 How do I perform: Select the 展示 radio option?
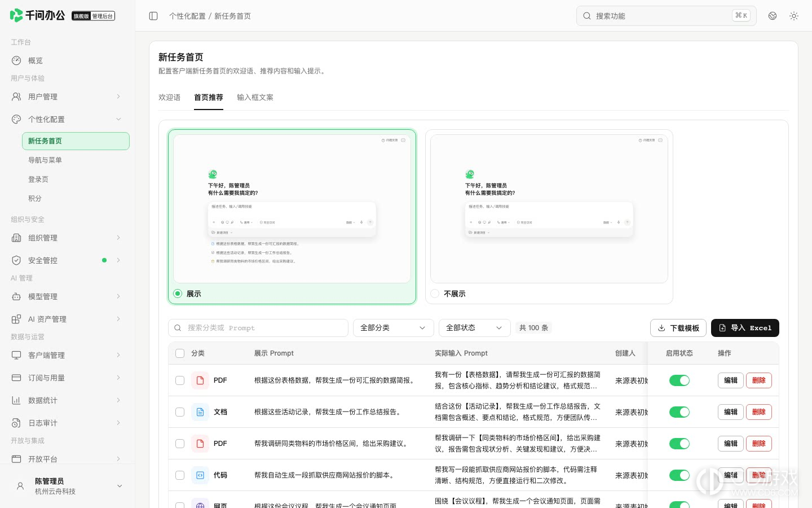pyautogui.click(x=178, y=294)
